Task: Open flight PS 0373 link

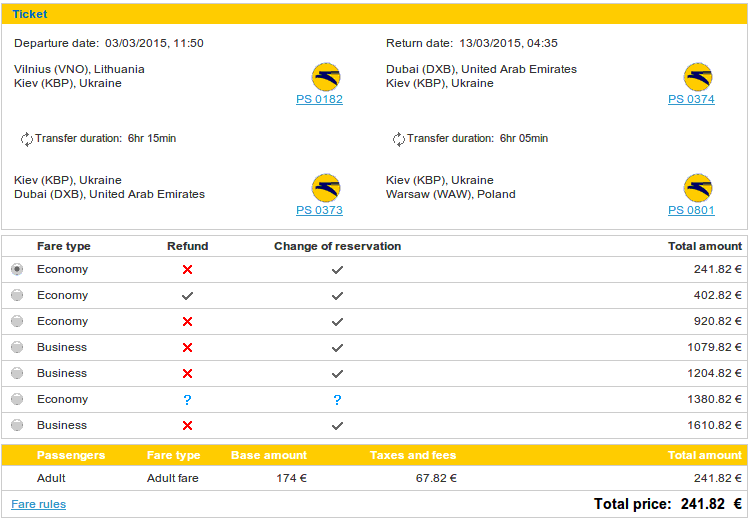Action: coord(319,210)
